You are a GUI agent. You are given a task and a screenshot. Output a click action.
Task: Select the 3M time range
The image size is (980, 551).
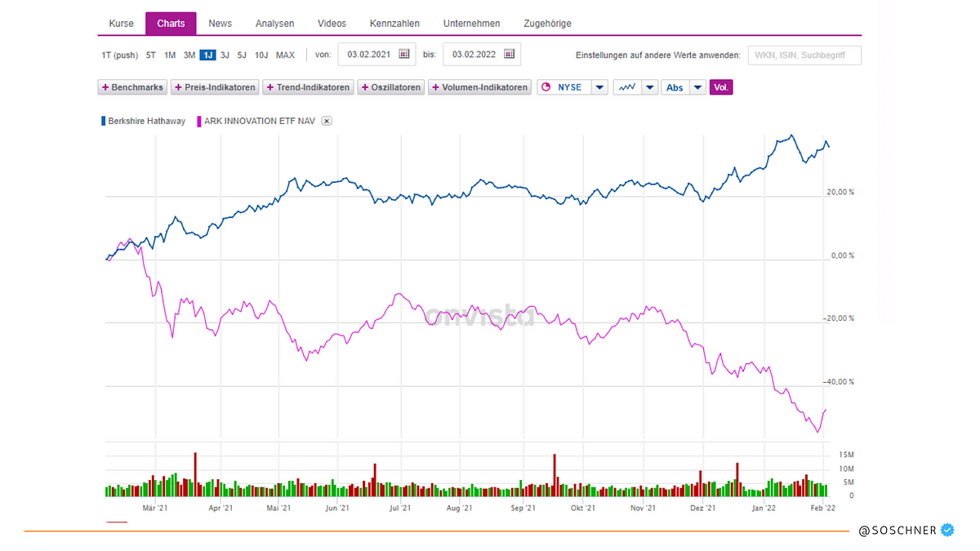(x=189, y=55)
